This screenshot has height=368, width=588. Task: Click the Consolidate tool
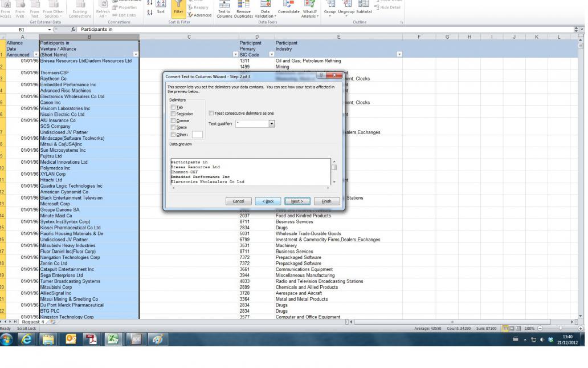tap(288, 7)
